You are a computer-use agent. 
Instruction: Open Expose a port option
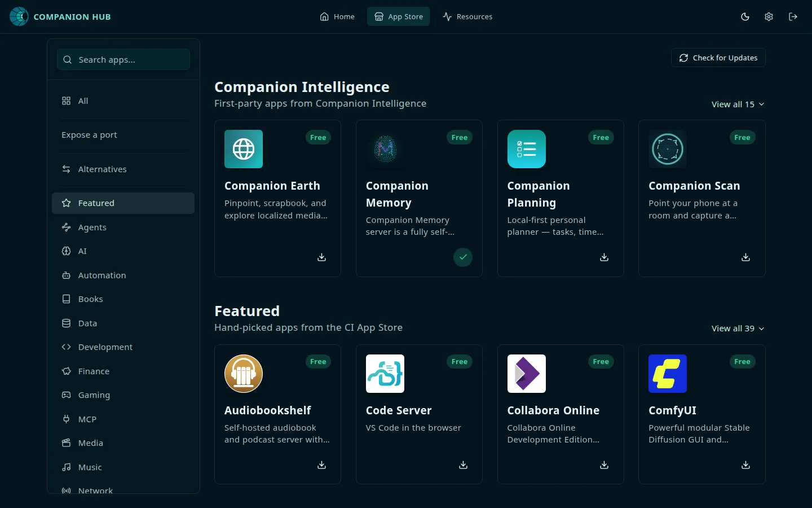pyautogui.click(x=123, y=135)
